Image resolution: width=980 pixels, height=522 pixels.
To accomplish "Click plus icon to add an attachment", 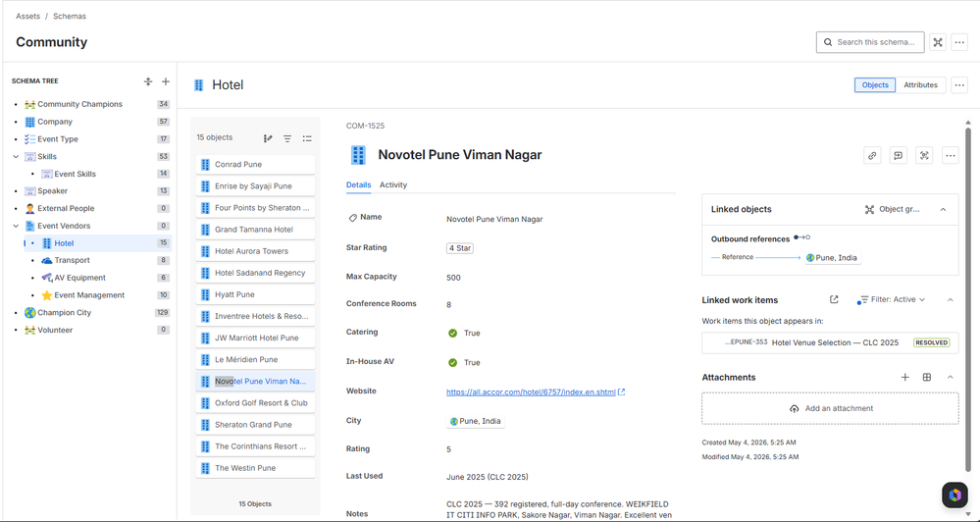I will tap(905, 377).
